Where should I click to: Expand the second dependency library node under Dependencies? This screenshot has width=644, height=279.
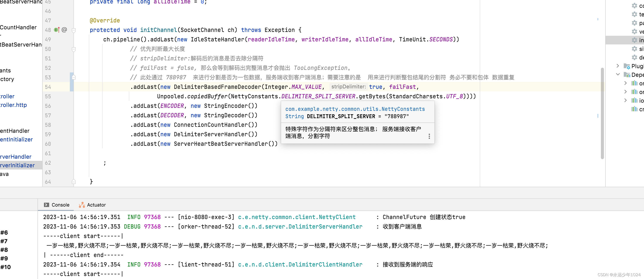(625, 92)
